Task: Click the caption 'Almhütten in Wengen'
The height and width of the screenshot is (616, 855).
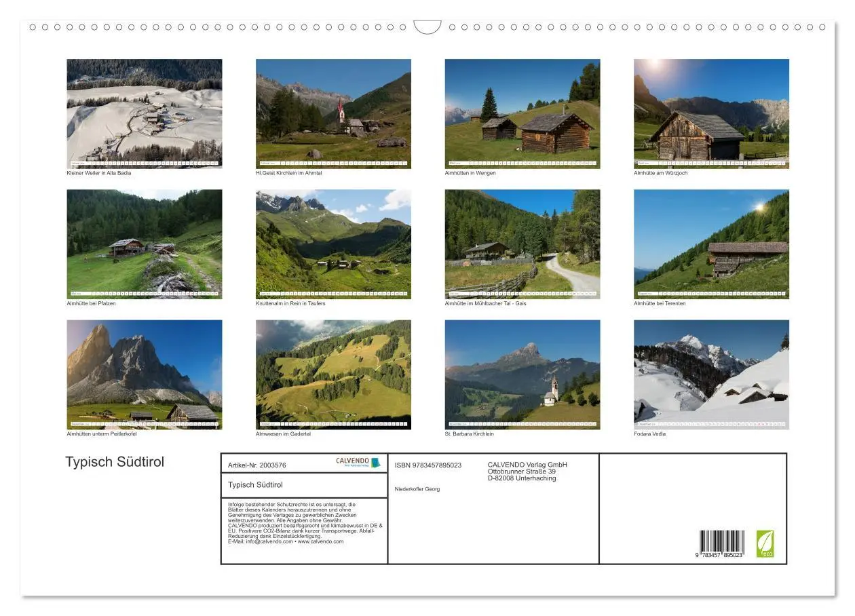Action: pyautogui.click(x=470, y=173)
